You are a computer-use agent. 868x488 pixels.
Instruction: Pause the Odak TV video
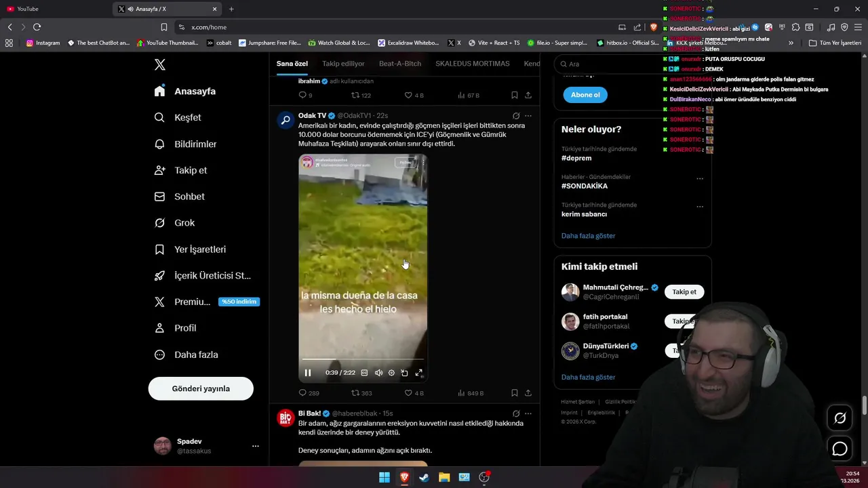[308, 373]
